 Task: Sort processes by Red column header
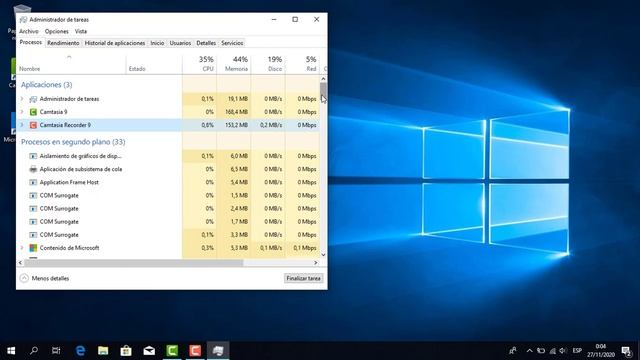coord(302,64)
